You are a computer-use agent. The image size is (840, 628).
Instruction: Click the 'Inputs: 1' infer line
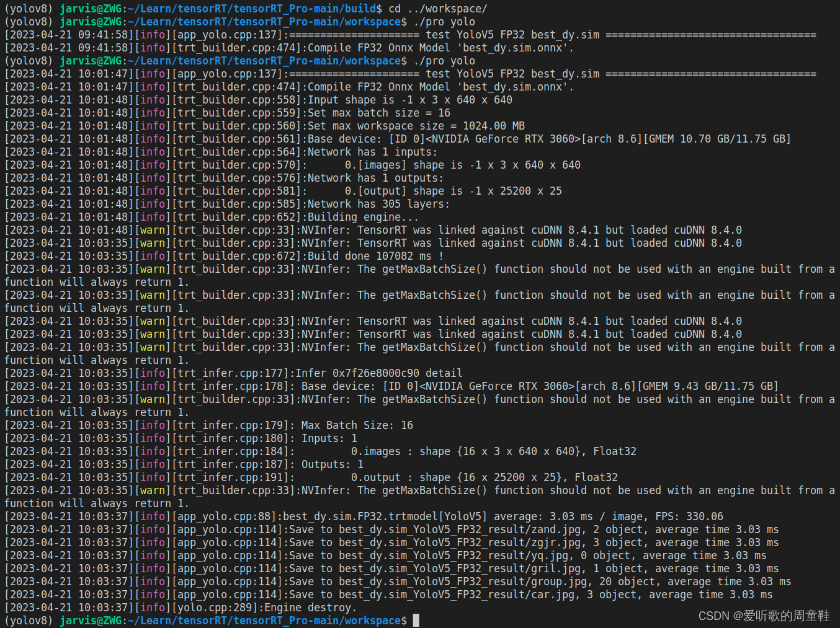tap(329, 438)
